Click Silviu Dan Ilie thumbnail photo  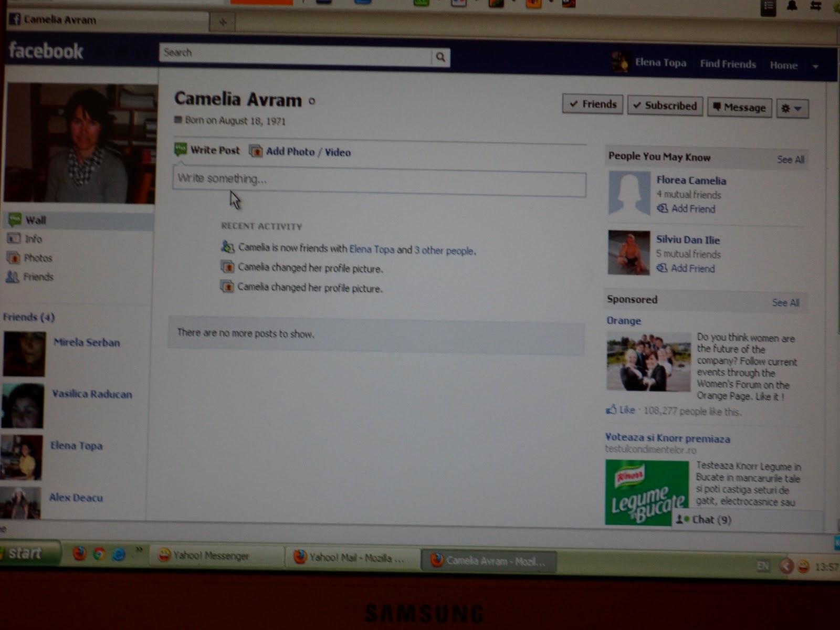tap(629, 253)
